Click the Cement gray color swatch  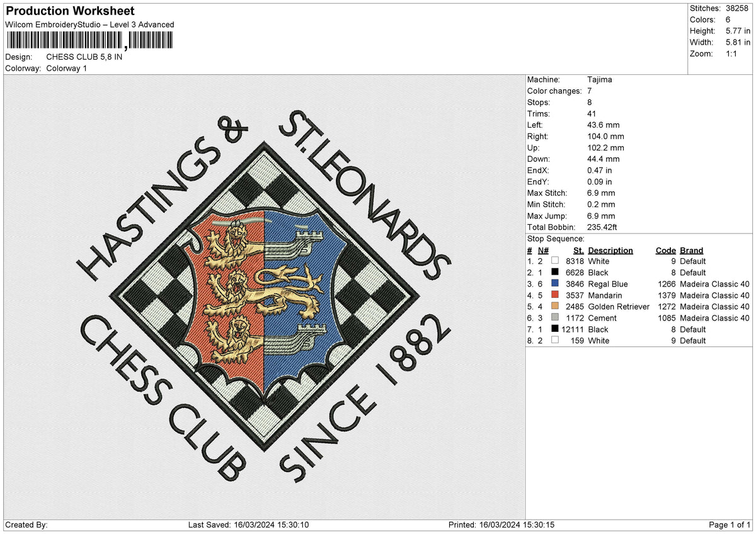[x=555, y=317]
